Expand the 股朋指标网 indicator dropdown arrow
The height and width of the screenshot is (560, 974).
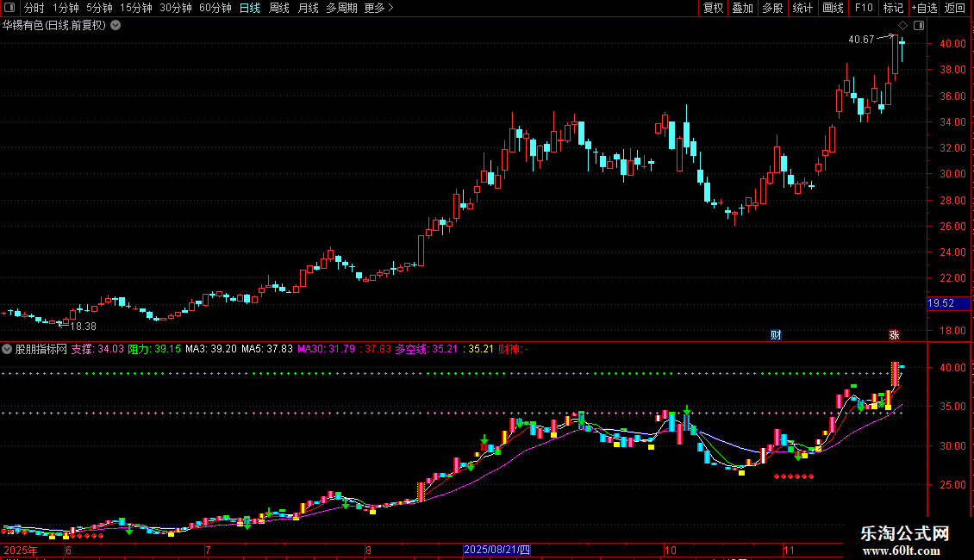[7, 349]
